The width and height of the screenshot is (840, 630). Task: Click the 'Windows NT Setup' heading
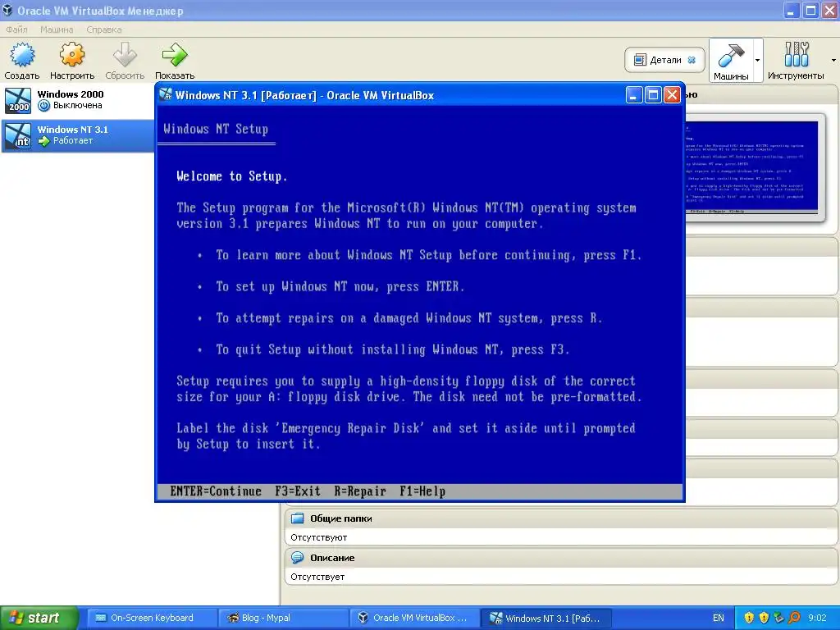pos(216,129)
